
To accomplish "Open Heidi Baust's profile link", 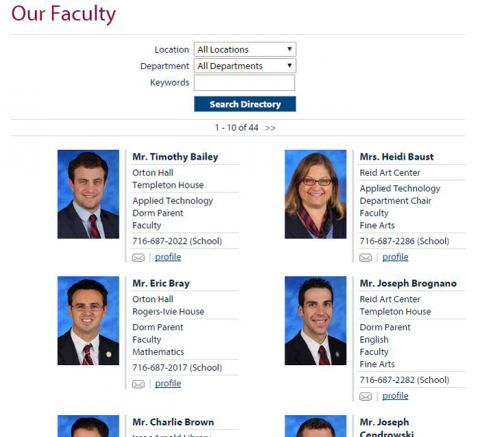I will coord(395,257).
